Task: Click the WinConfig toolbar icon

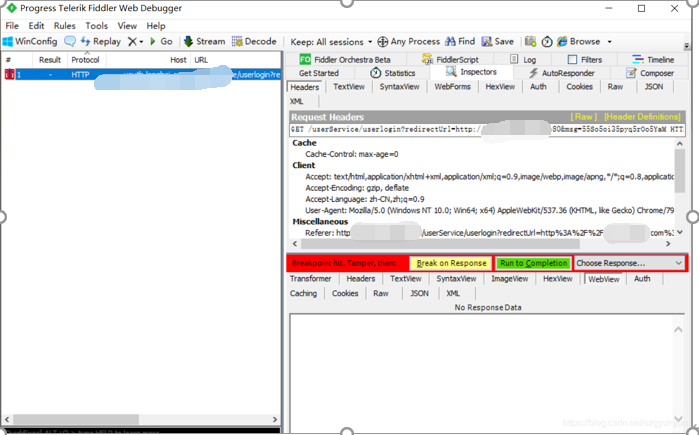Action: click(8, 41)
